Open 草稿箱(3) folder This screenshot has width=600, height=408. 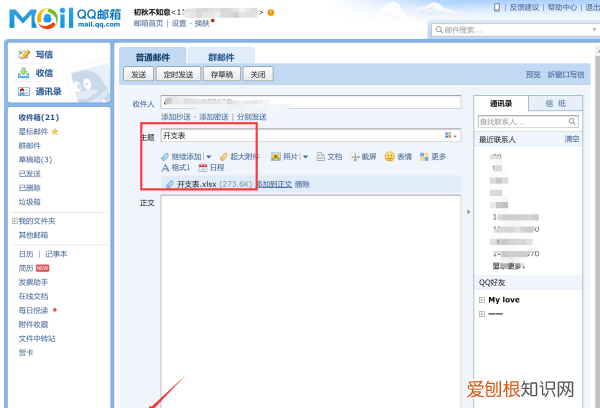click(35, 160)
